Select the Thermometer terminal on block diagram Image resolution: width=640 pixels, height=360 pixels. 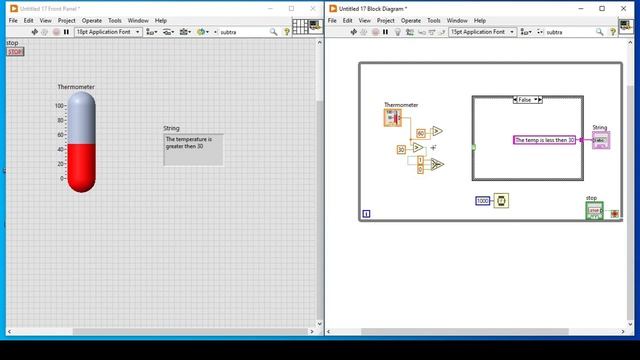point(392,118)
